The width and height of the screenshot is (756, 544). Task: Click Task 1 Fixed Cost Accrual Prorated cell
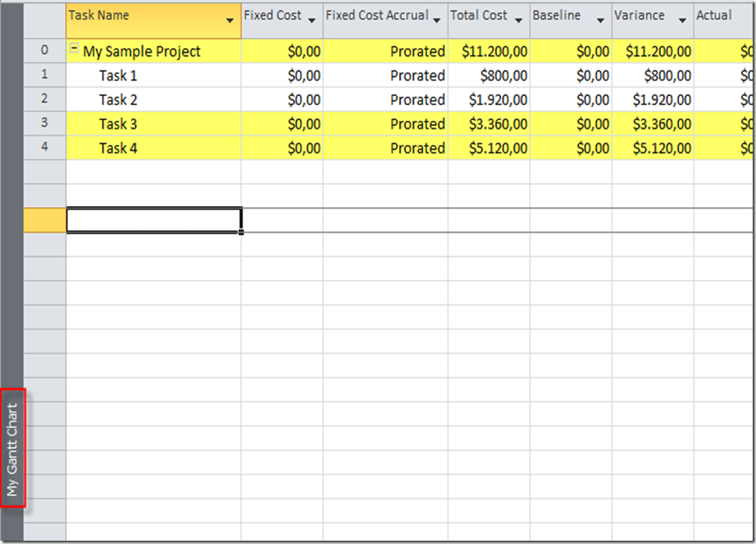coord(417,75)
